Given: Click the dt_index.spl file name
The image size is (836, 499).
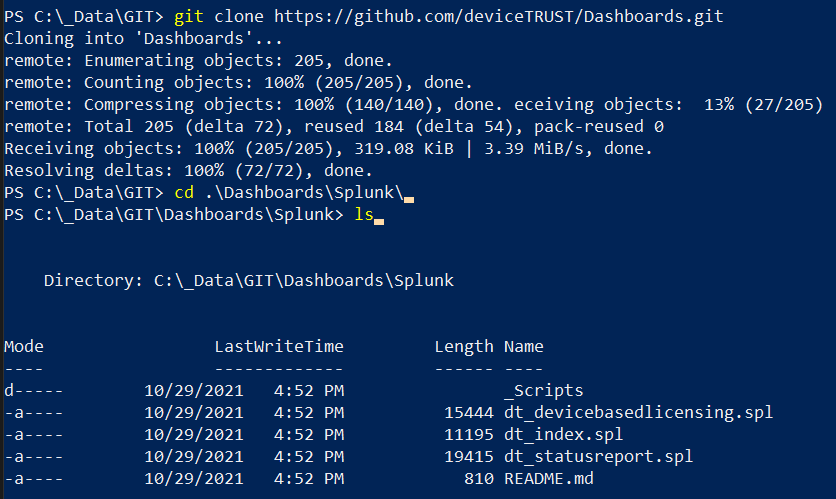Looking at the screenshot, I should click(x=563, y=433).
